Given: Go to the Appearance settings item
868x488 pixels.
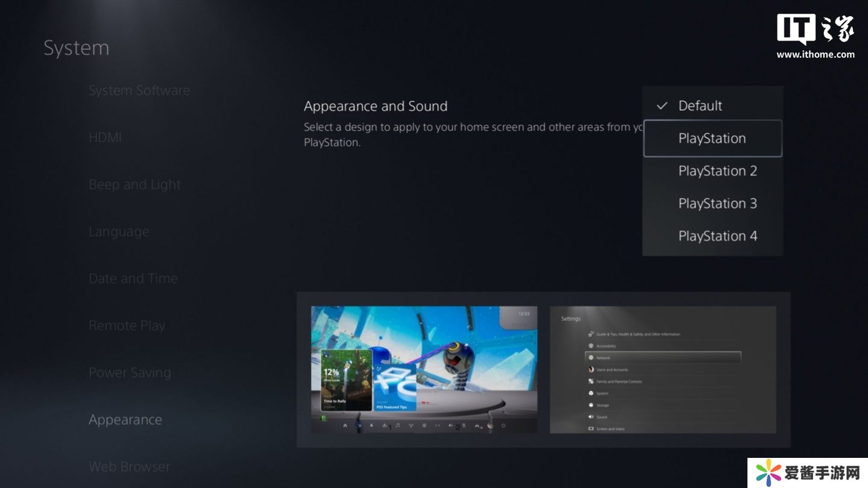Looking at the screenshot, I should [125, 420].
